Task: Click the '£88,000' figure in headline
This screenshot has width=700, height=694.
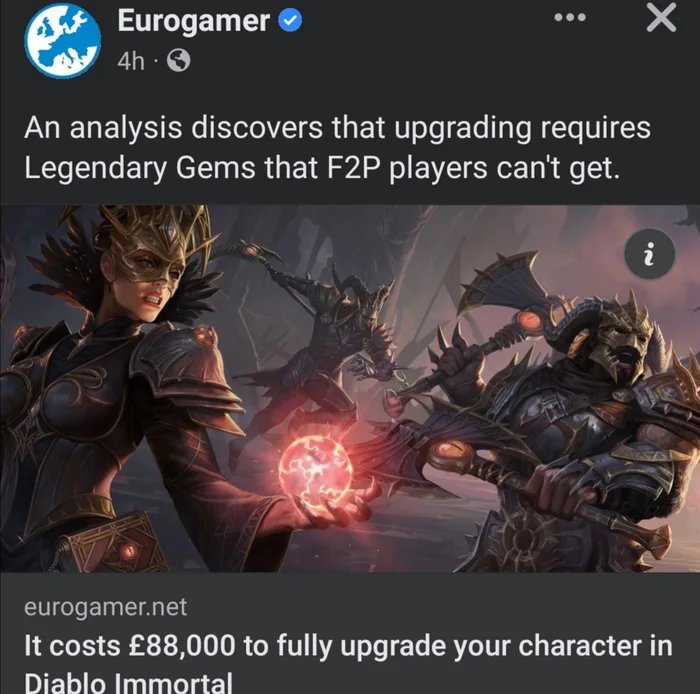Action: tap(181, 646)
